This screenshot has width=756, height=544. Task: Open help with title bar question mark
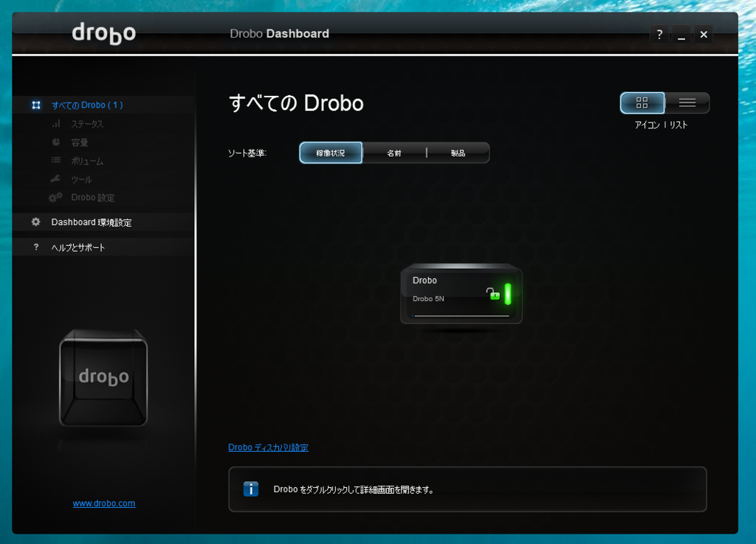click(659, 35)
